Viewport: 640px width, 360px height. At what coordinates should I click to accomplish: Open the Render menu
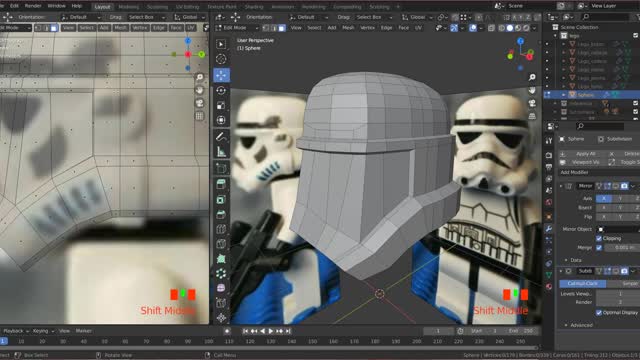(x=33, y=6)
